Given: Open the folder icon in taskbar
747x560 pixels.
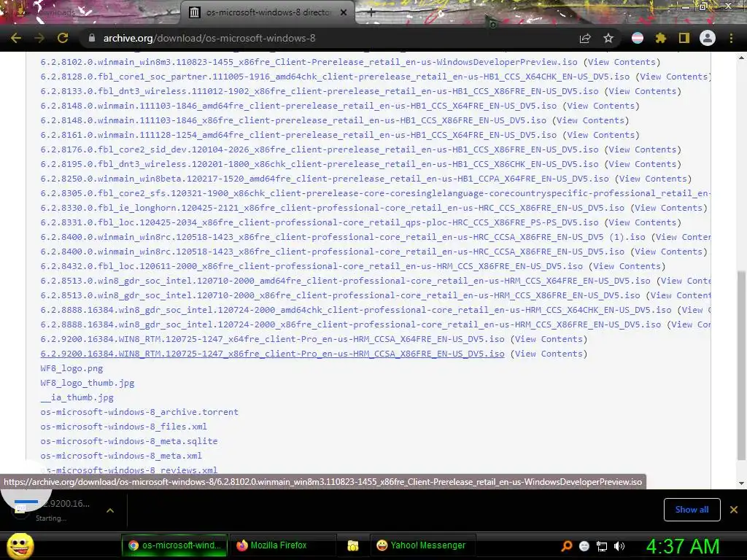Looking at the screenshot, I should (352, 545).
